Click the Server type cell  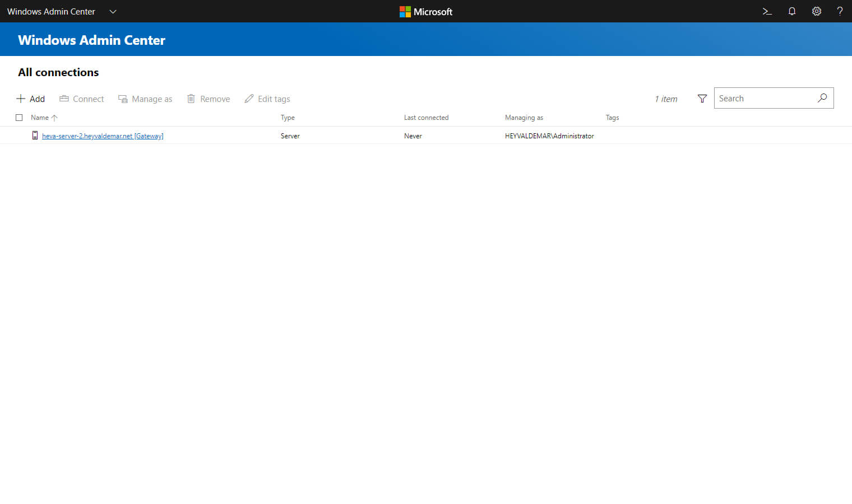[290, 136]
